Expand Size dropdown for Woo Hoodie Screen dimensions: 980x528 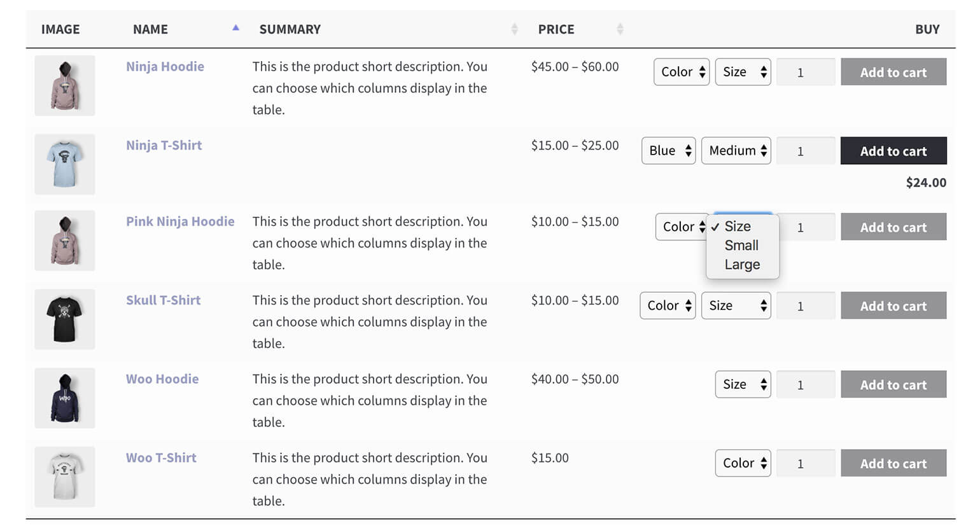pos(743,384)
